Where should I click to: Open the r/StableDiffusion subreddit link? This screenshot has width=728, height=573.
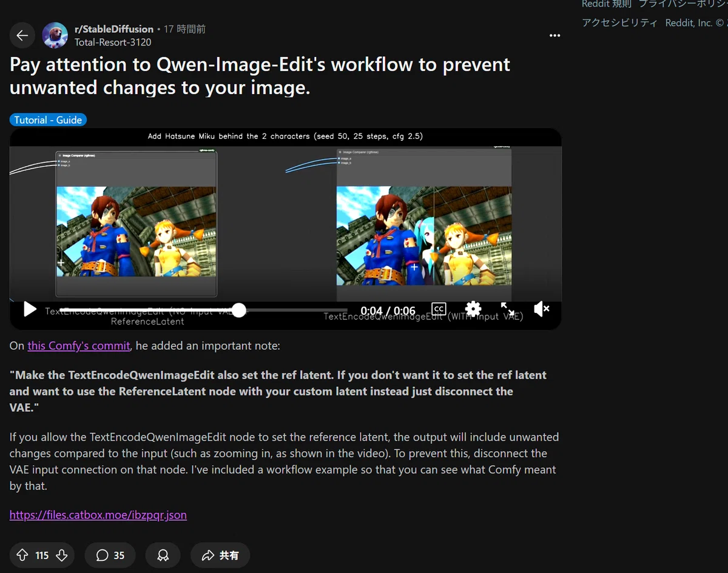(x=114, y=28)
